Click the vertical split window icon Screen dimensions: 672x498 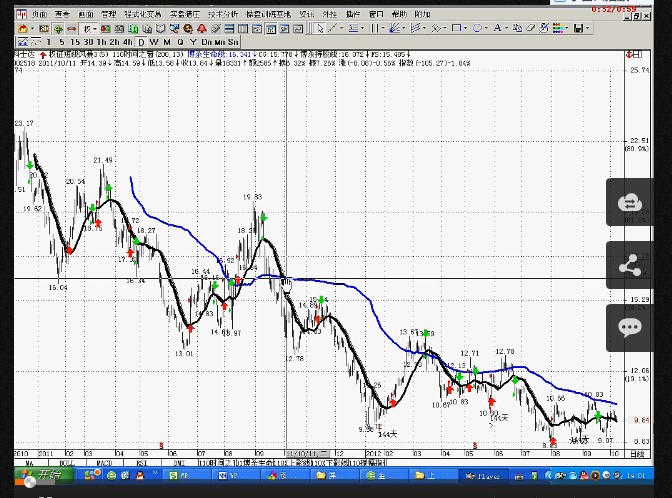tap(243, 29)
